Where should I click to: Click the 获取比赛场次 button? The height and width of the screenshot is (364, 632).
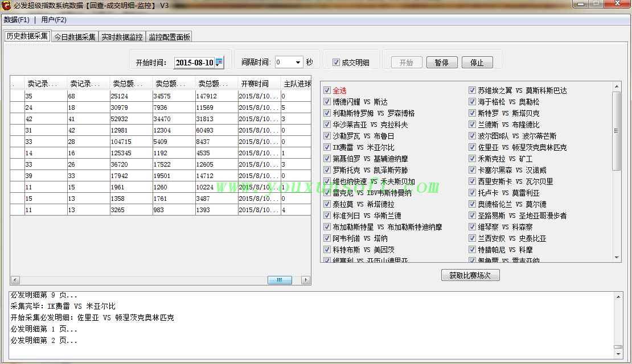coord(470,275)
